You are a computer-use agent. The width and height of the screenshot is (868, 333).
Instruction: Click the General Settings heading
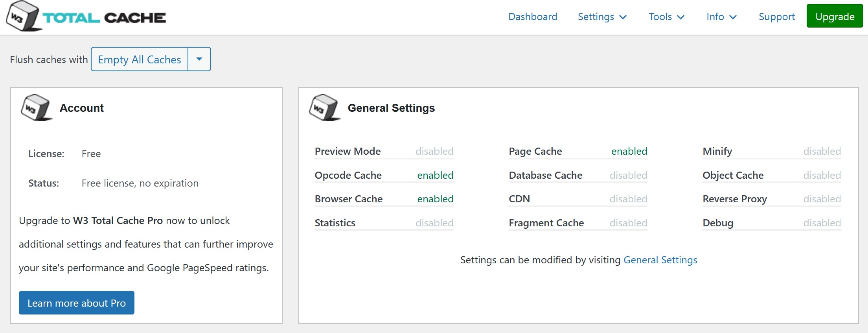[x=391, y=108]
